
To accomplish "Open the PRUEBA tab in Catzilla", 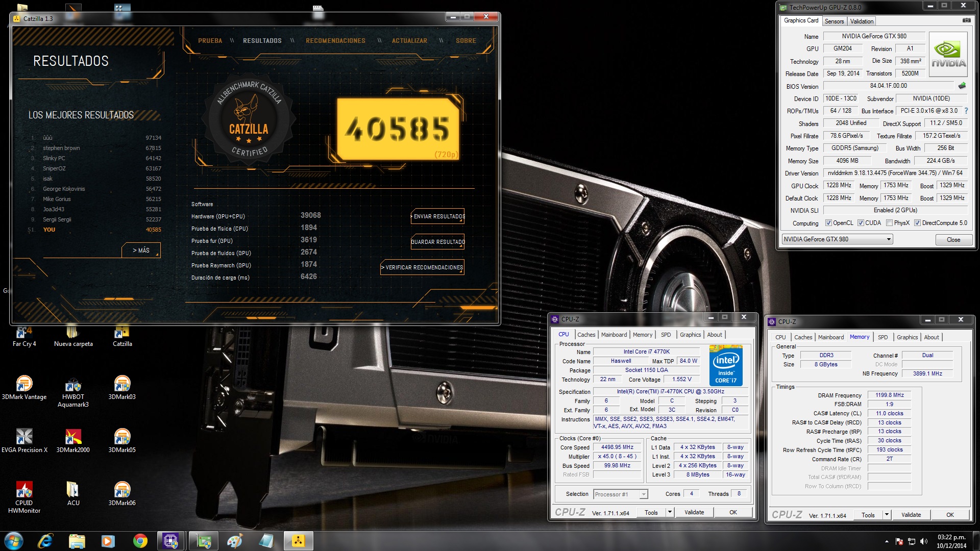I will (x=210, y=41).
